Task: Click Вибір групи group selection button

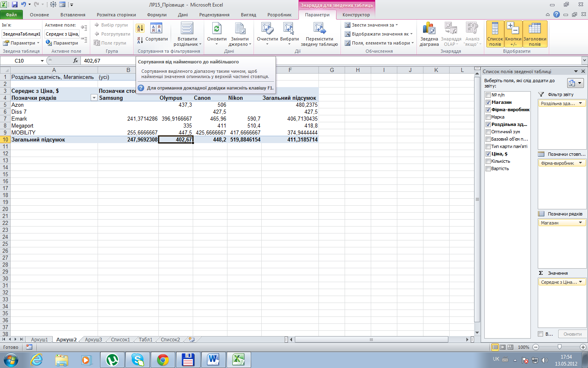Action: 111,25
